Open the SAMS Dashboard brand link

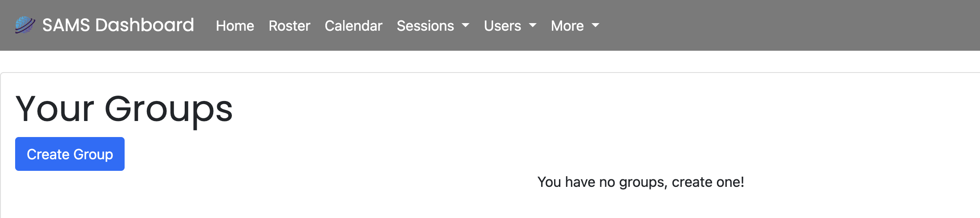click(105, 25)
